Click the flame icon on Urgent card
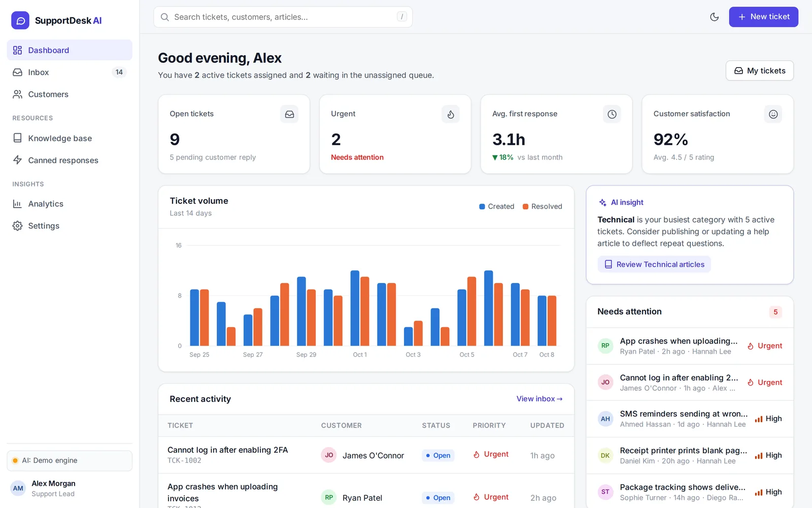Viewport: 812px width, 508px height. pos(451,114)
